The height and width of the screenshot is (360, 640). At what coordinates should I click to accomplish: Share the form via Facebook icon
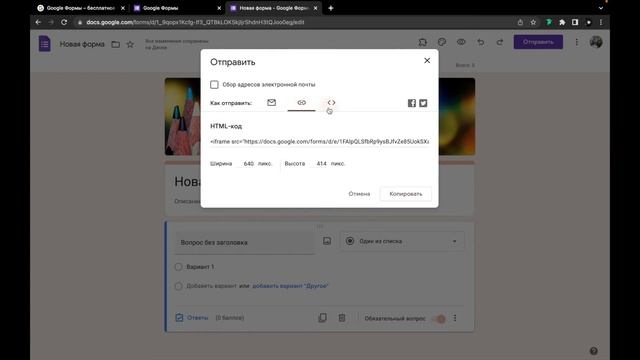(x=411, y=103)
